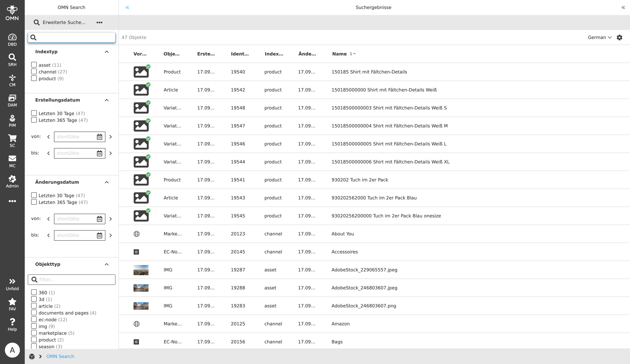Open Admin settings in sidebar
The height and width of the screenshot is (364, 630).
(x=12, y=181)
